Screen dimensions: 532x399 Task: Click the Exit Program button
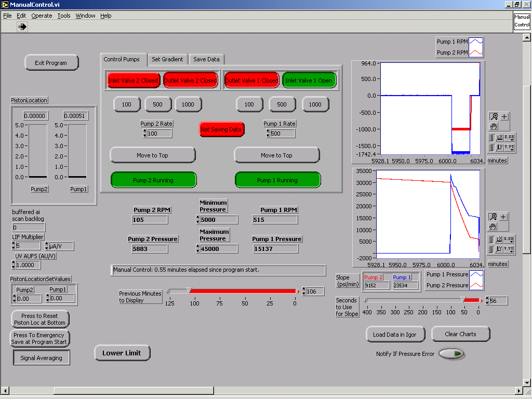coord(51,63)
